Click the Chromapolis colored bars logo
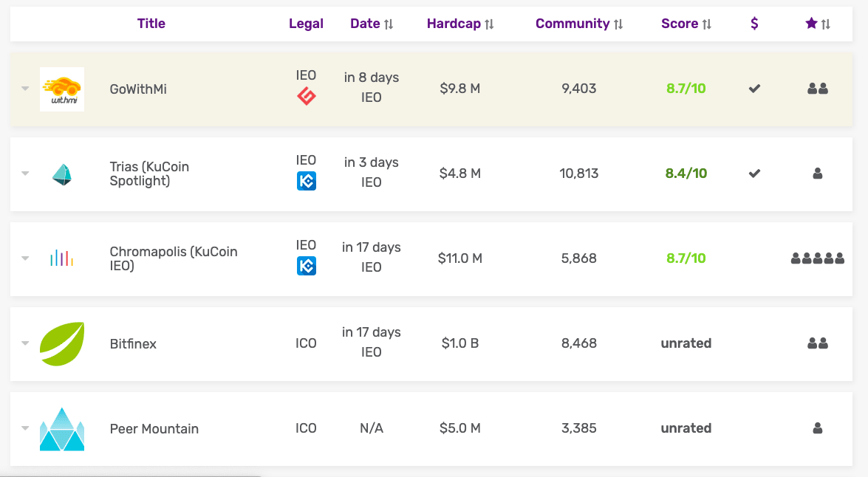This screenshot has width=868, height=477. coord(62,258)
